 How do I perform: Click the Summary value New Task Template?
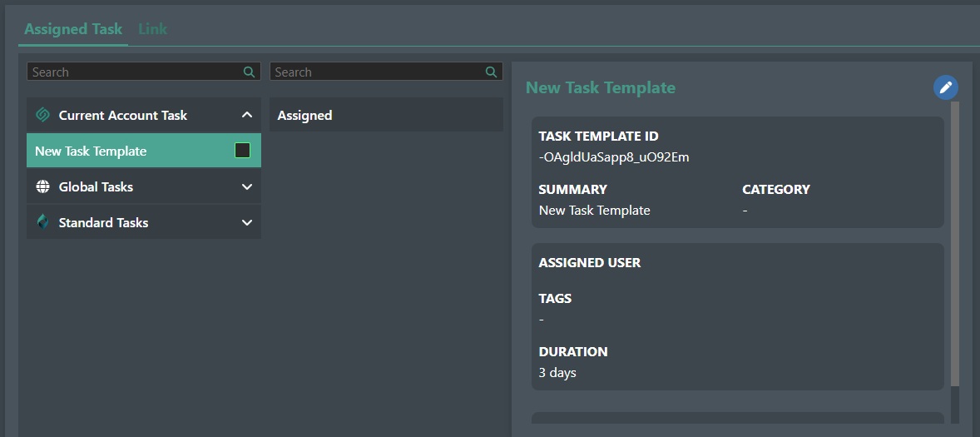click(594, 210)
